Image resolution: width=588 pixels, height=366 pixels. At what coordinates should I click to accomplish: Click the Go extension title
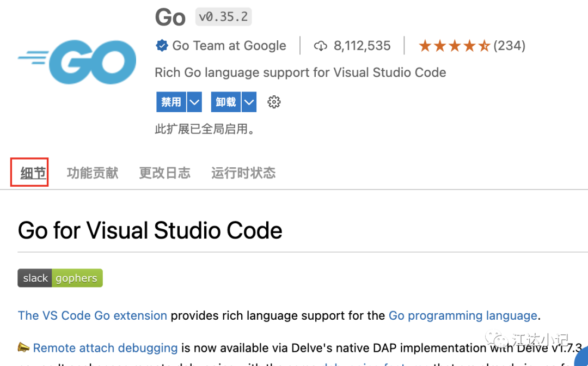tap(170, 17)
